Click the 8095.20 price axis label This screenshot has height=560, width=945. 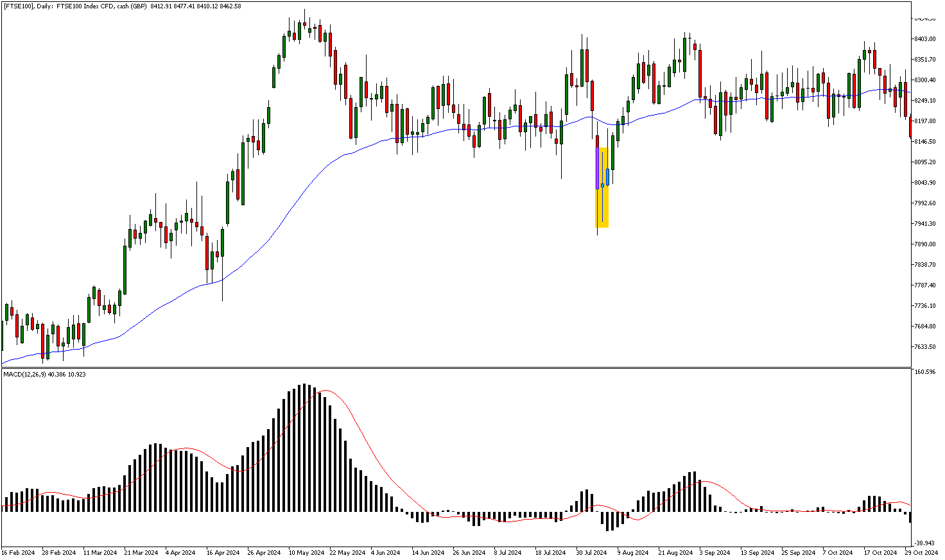[924, 162]
